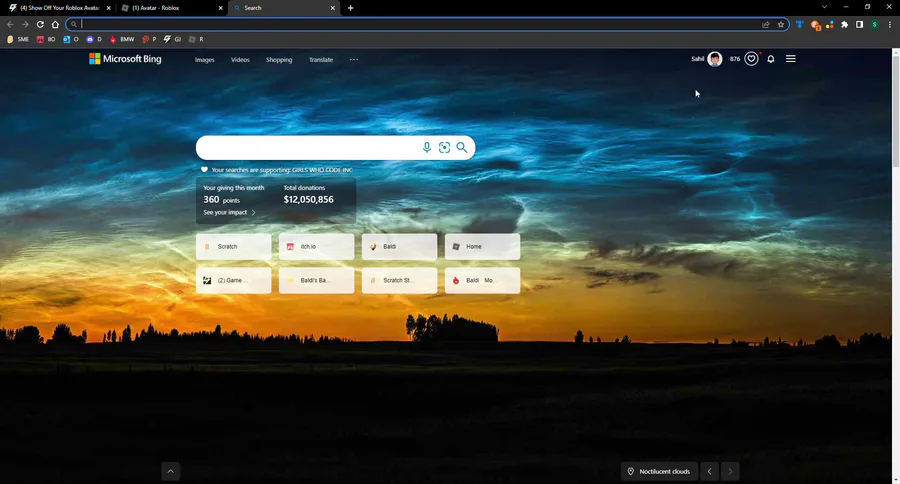This screenshot has height=484, width=900.
Task: Reload the current page
Action: (x=40, y=24)
